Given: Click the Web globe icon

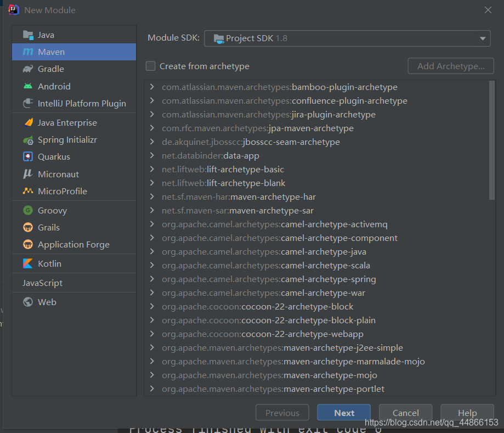Looking at the screenshot, I should pos(28,302).
